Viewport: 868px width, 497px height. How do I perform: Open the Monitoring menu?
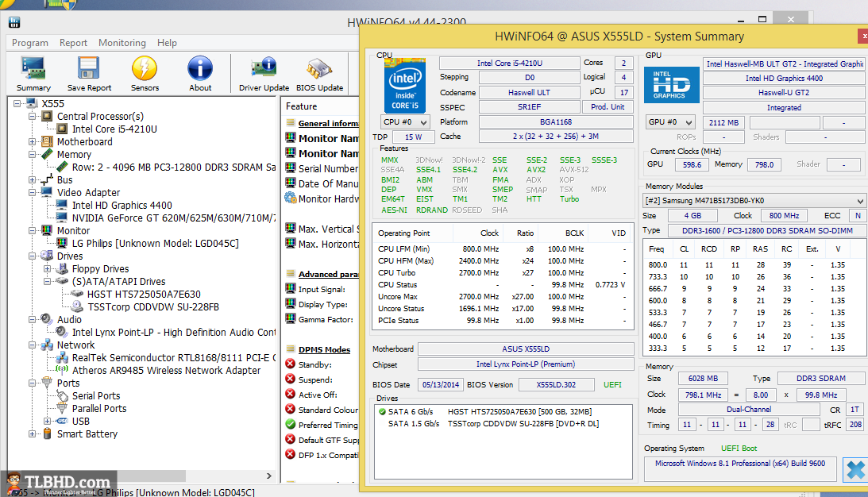(122, 43)
